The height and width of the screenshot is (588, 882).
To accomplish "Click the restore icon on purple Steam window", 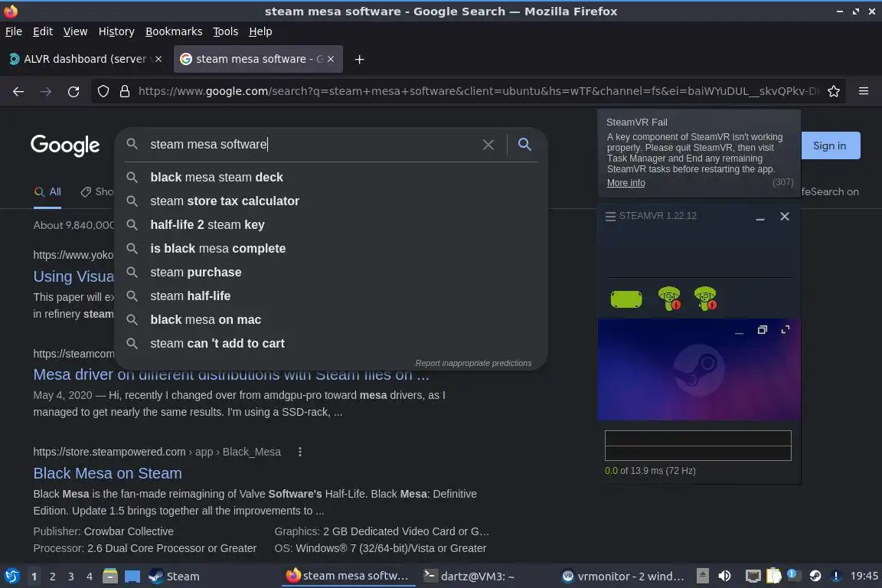I will [763, 330].
